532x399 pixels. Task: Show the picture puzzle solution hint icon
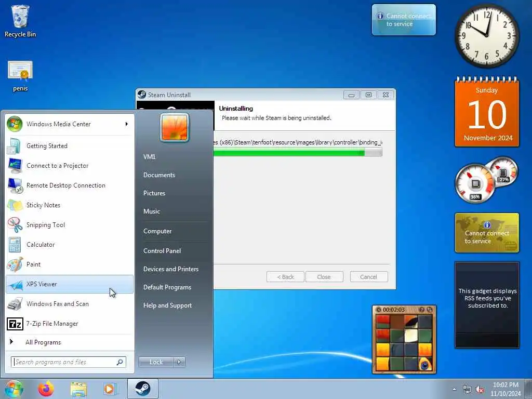pyautogui.click(x=422, y=310)
